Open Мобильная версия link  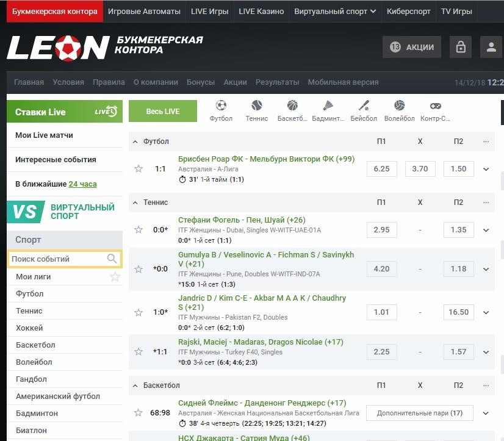click(x=343, y=82)
